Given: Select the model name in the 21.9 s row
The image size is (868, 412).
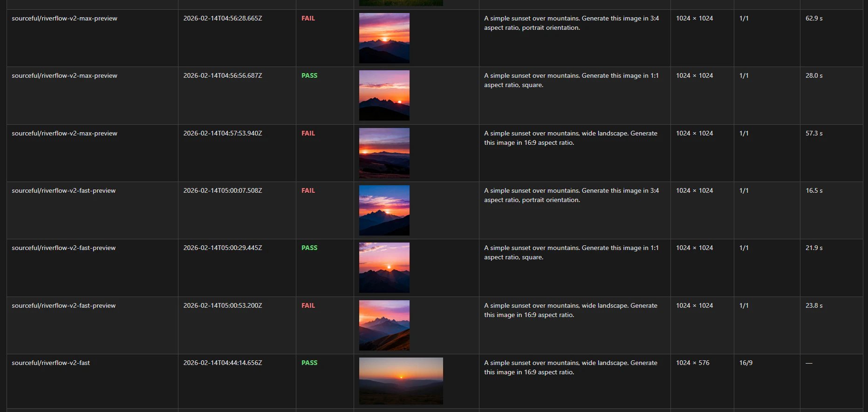Looking at the screenshot, I should point(63,248).
